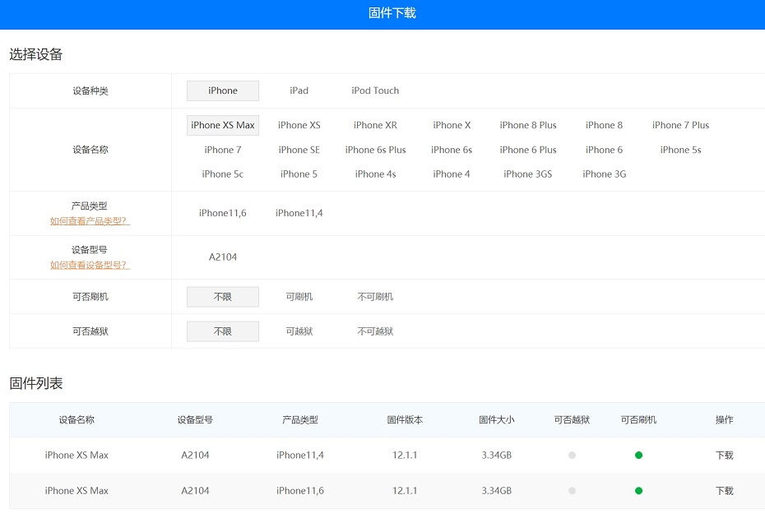Screen dimensions: 765x532
Task: Pick iPhone 3G device
Action: click(x=604, y=174)
